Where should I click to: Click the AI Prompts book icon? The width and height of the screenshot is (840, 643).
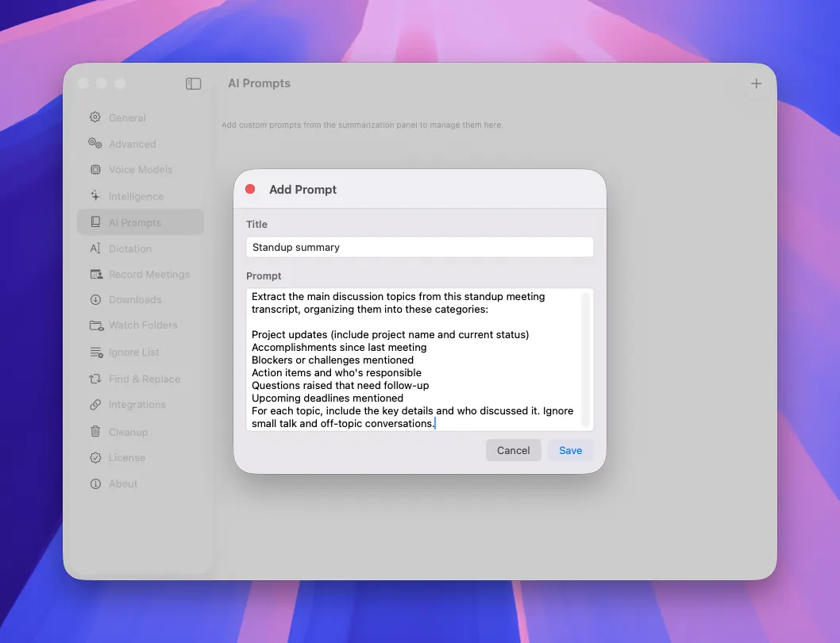95,221
